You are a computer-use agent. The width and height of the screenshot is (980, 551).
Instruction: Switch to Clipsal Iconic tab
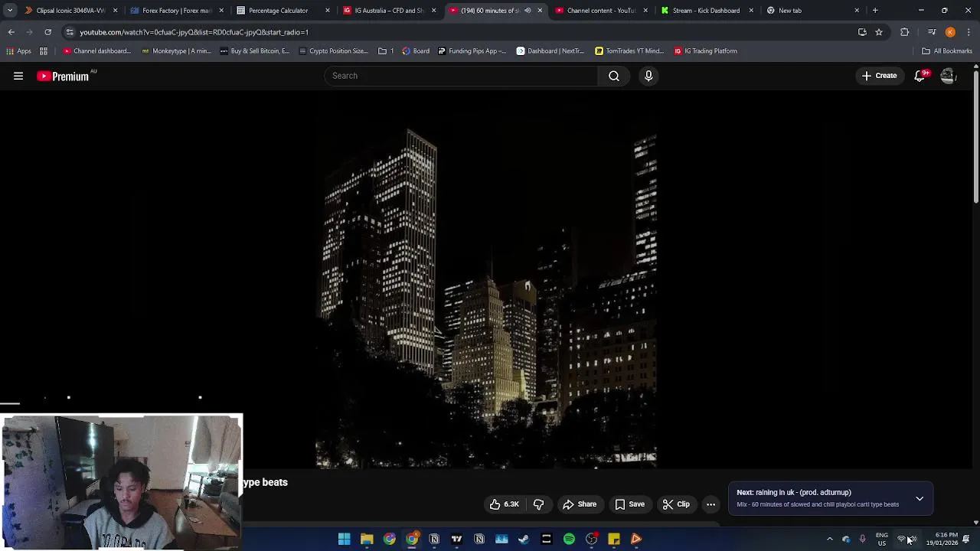click(71, 11)
